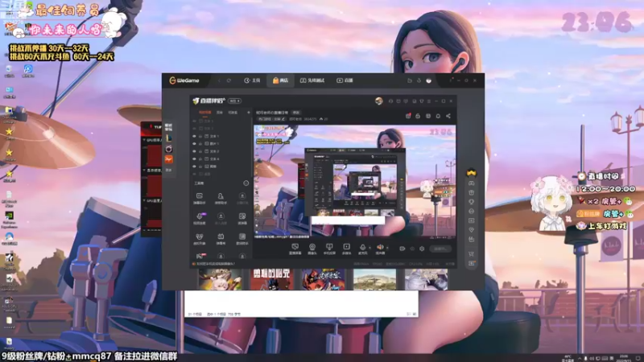Open the 先锋测试 tab in WeGame
The image size is (644, 362).
click(x=312, y=80)
